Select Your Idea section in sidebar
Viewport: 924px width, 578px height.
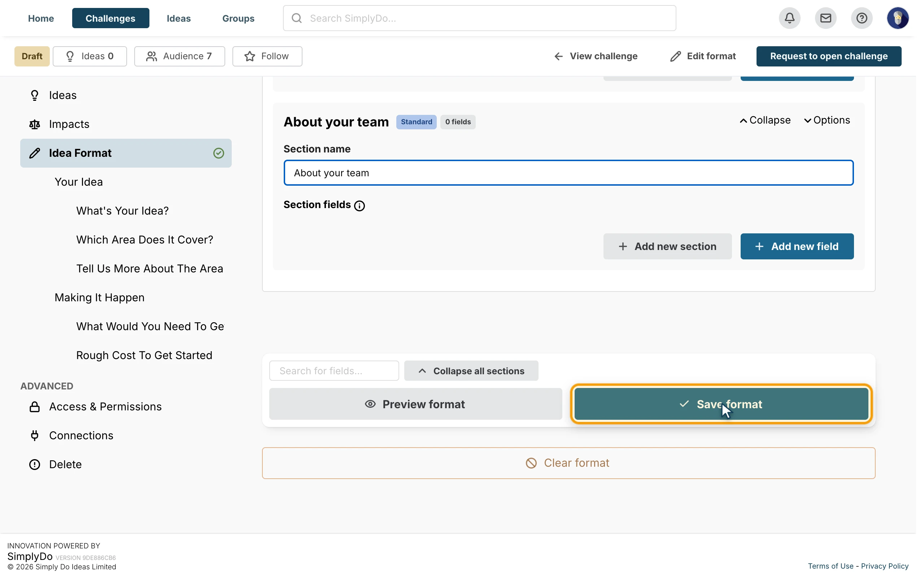(x=79, y=182)
